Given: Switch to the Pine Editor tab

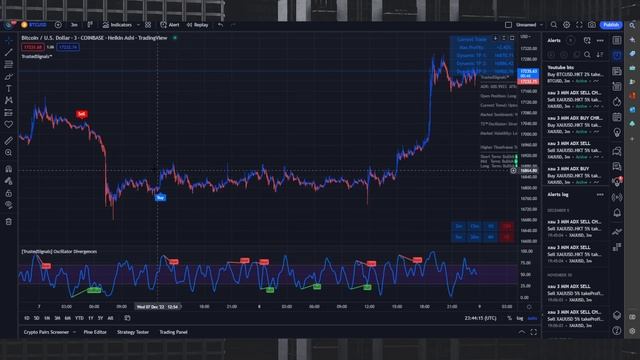Looking at the screenshot, I should click(x=95, y=332).
